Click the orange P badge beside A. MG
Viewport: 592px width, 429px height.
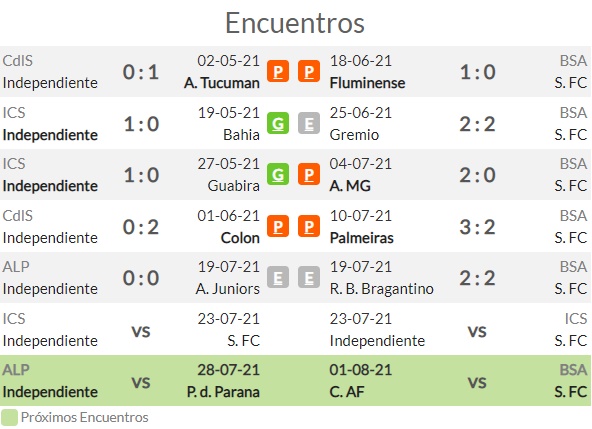[309, 174]
